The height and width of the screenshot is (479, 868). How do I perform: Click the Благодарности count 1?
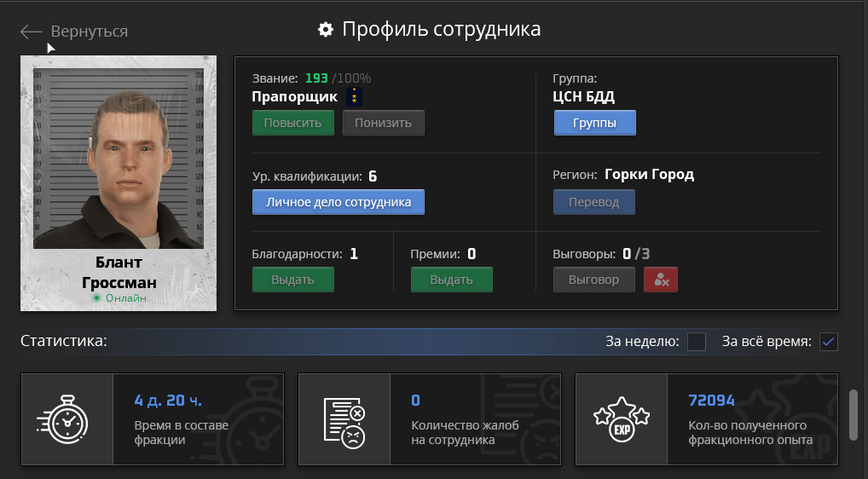click(x=354, y=254)
